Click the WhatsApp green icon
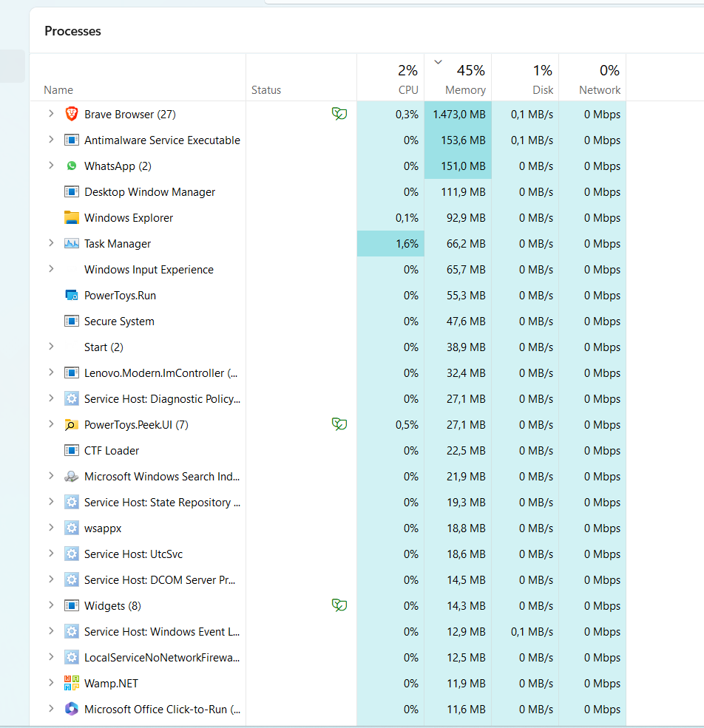The width and height of the screenshot is (704, 728). click(x=72, y=166)
